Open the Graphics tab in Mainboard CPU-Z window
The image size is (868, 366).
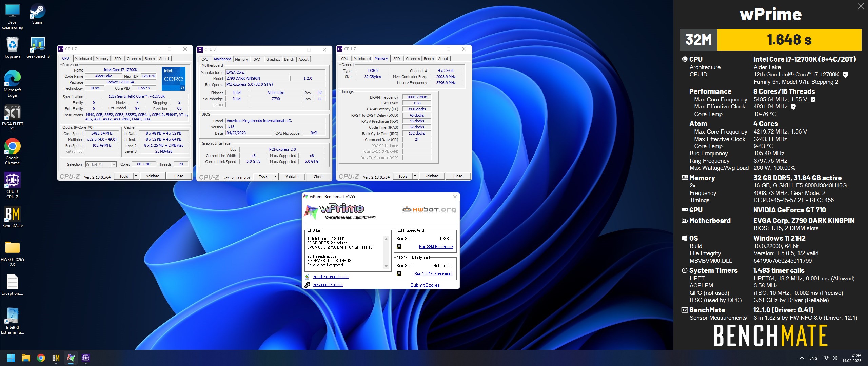click(273, 59)
